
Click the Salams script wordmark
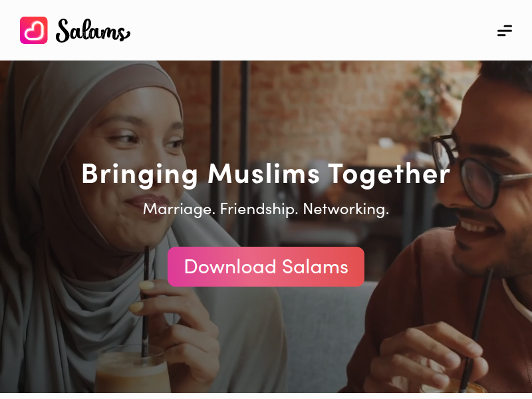coord(93,31)
